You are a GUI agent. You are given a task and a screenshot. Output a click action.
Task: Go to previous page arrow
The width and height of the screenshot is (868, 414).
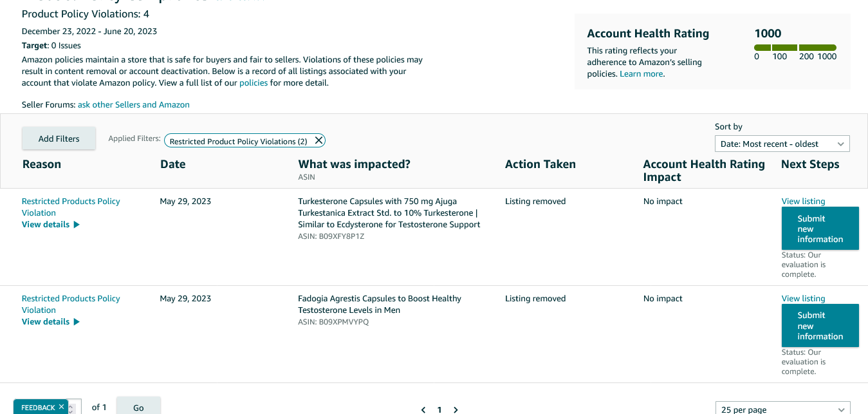click(x=423, y=409)
